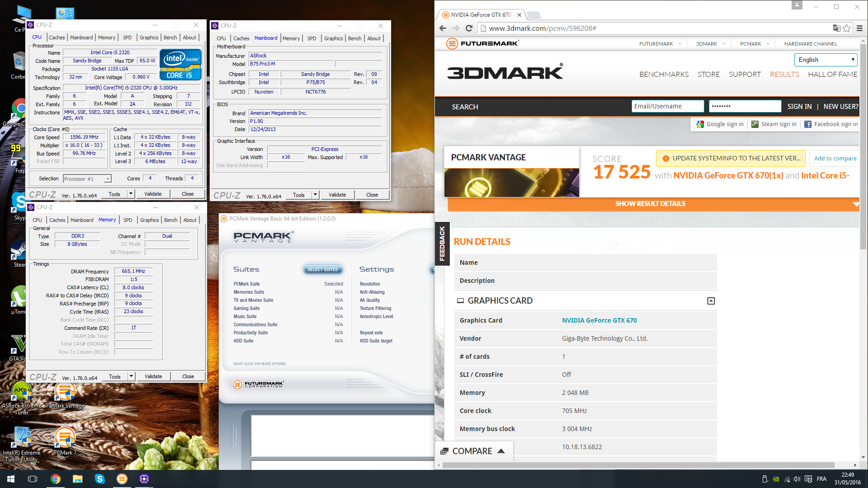This screenshot has width=868, height=488.
Task: Expand the FUTUREMARK top menu arrow
Action: tap(680, 44)
